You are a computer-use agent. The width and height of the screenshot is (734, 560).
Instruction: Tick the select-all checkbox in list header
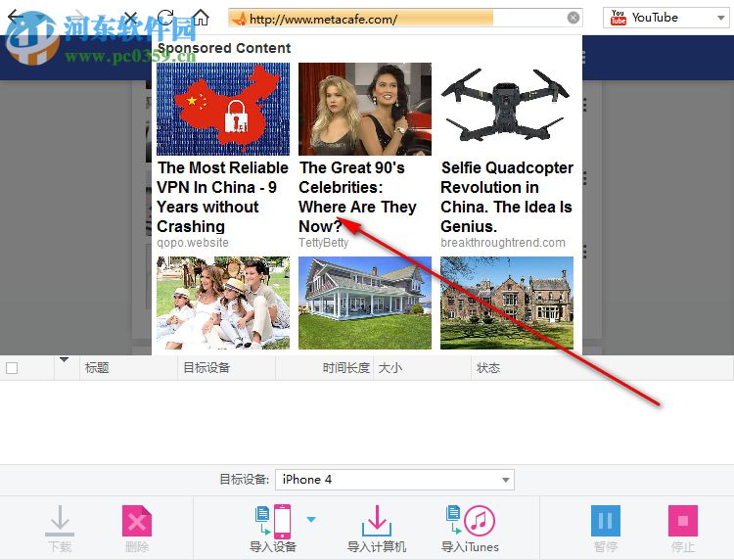12,368
